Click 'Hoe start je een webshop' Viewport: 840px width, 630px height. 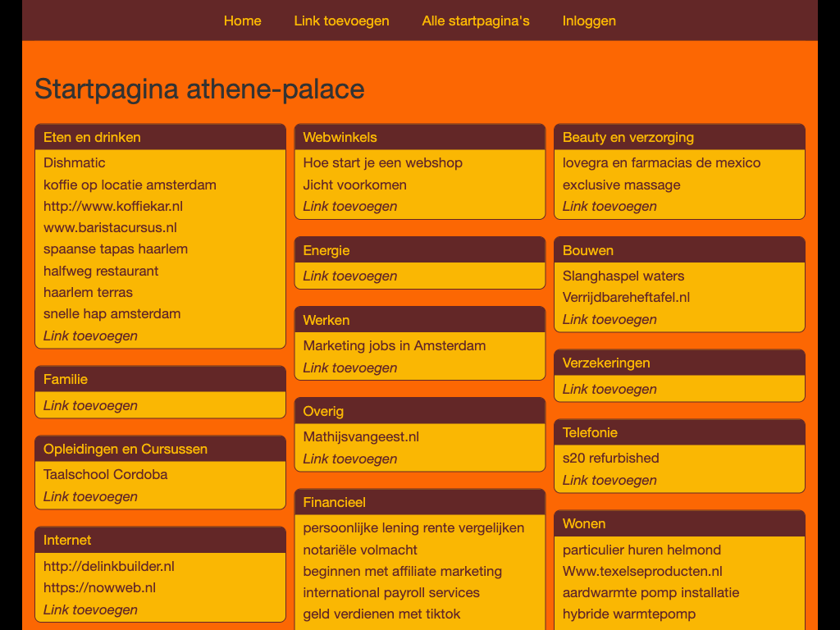click(x=382, y=162)
